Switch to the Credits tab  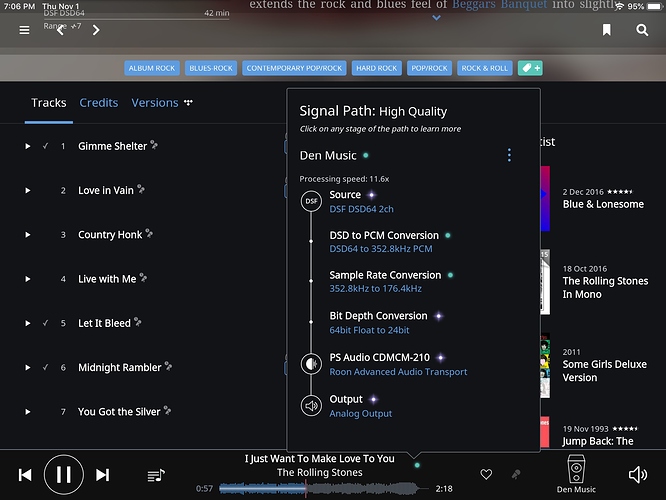coord(99,103)
